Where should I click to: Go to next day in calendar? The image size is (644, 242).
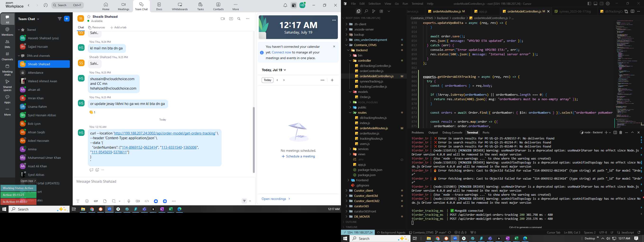[x=284, y=80]
